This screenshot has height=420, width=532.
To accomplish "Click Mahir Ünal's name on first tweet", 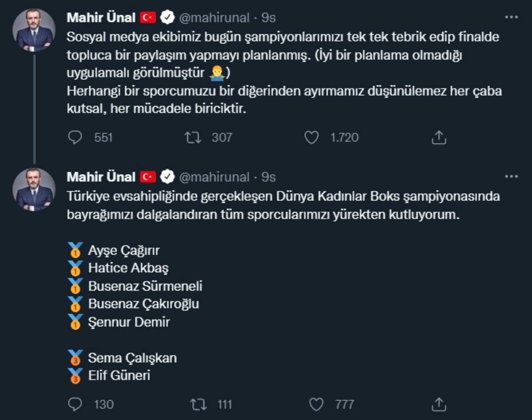I will pos(101,18).
